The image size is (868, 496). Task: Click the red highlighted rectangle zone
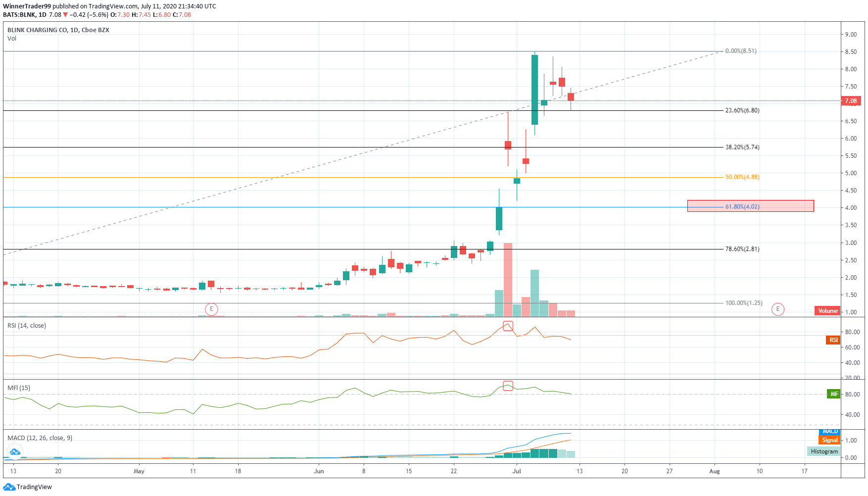(750, 206)
